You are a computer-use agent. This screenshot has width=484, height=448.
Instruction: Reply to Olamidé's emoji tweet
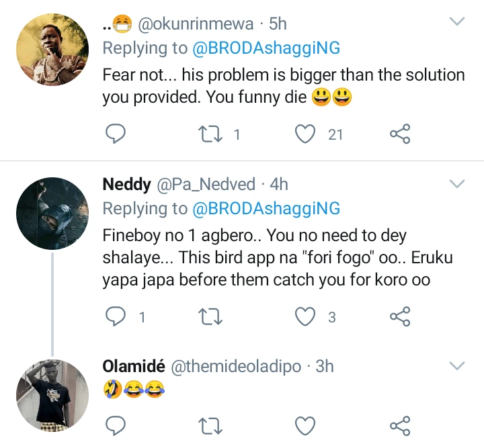[116, 425]
